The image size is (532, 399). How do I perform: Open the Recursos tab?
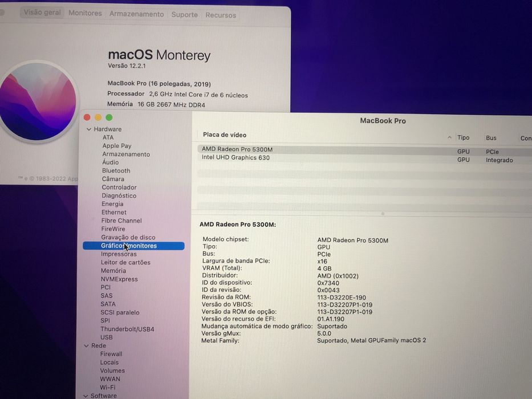point(221,15)
